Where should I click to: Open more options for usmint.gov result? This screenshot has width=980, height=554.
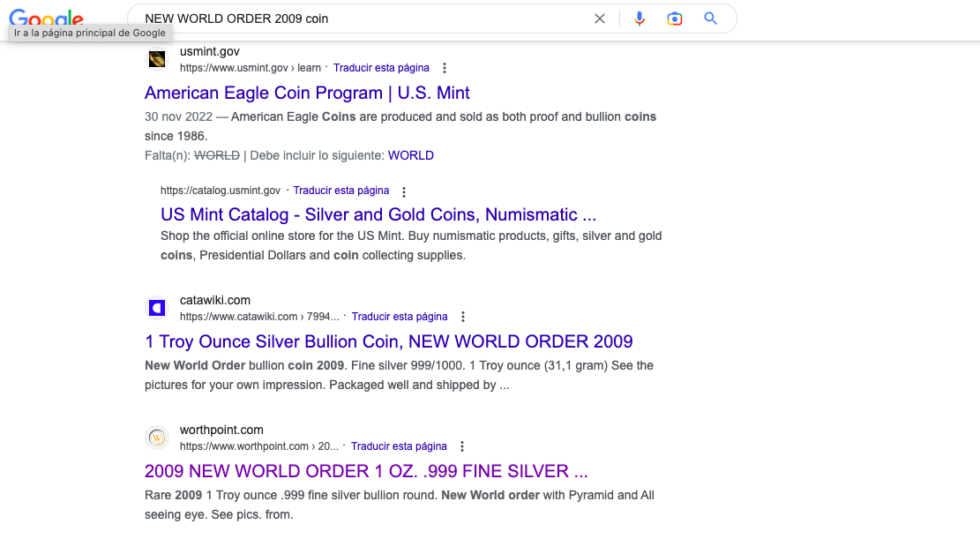[x=445, y=68]
